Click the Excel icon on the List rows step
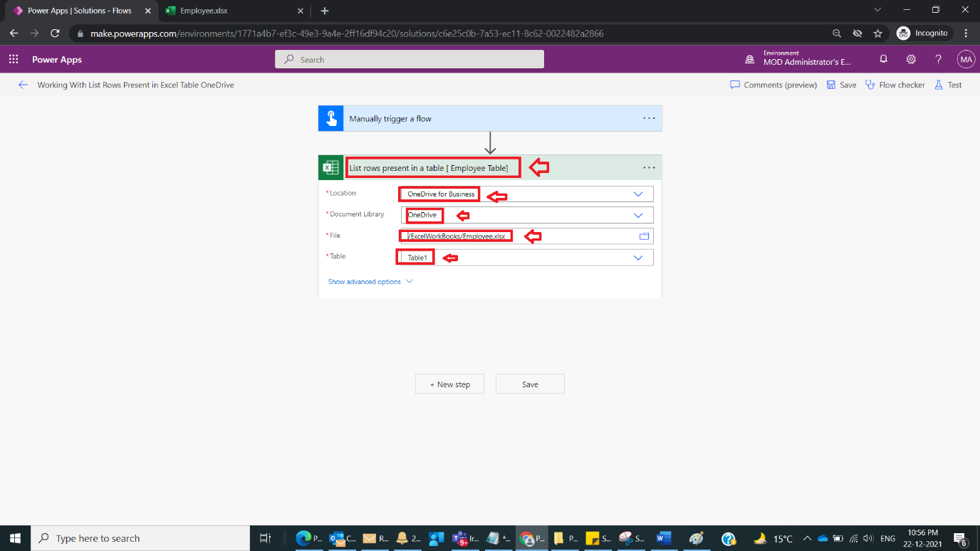 pos(331,167)
